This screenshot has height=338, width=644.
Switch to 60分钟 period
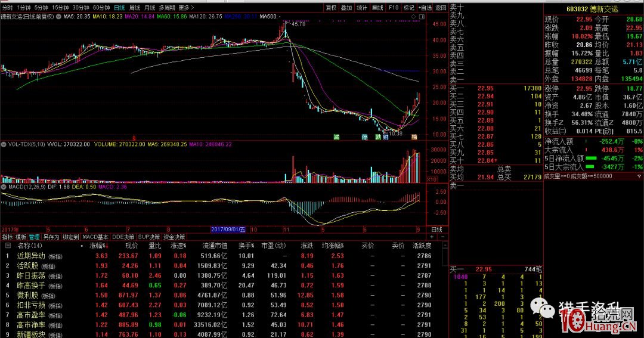(101, 8)
